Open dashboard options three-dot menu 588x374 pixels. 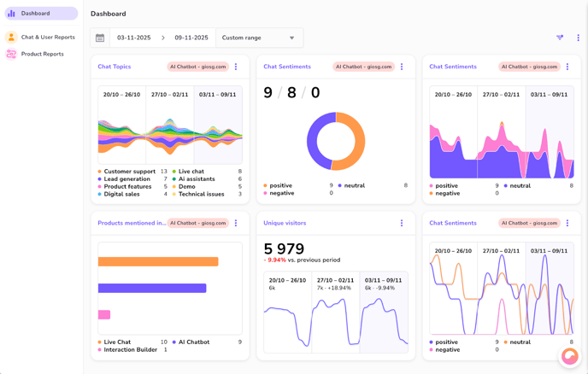point(578,38)
